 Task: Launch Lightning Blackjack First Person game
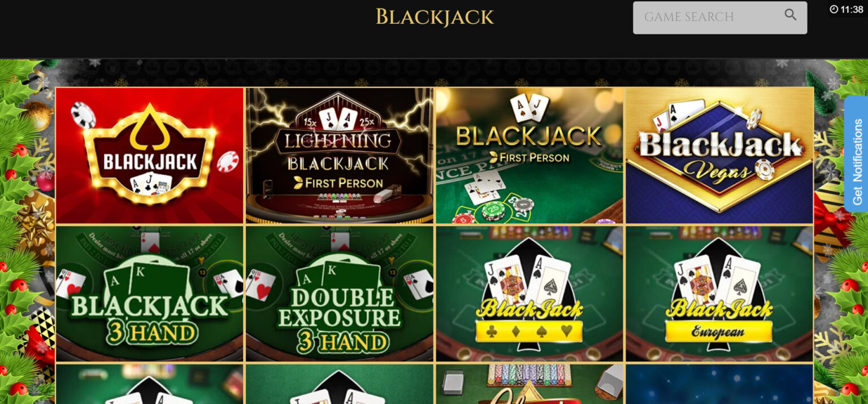tap(340, 155)
